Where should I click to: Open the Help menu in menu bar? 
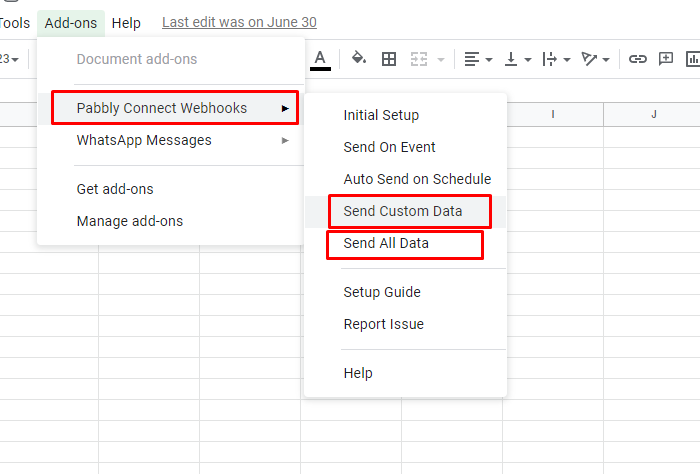click(126, 23)
